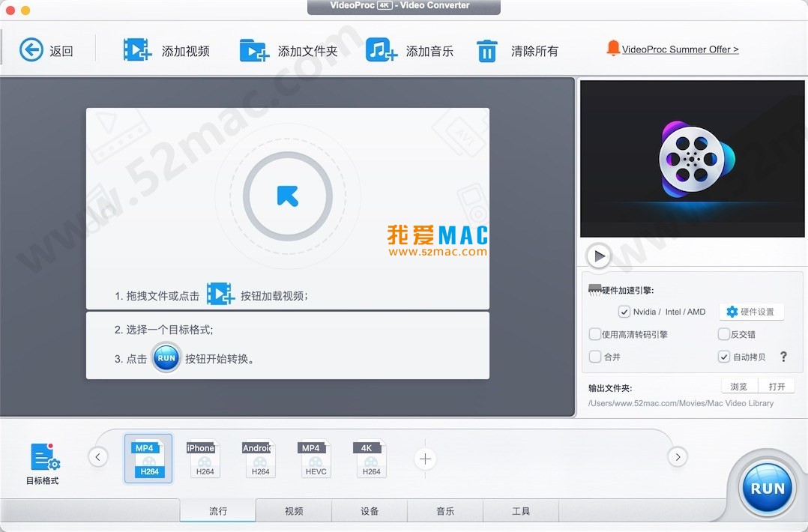Click the 硬件加速引擎 chip icon
The height and width of the screenshot is (532, 808).
click(x=594, y=290)
